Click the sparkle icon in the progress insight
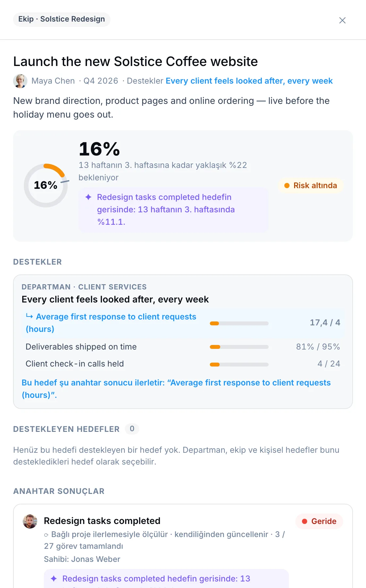366x588 pixels. click(88, 197)
